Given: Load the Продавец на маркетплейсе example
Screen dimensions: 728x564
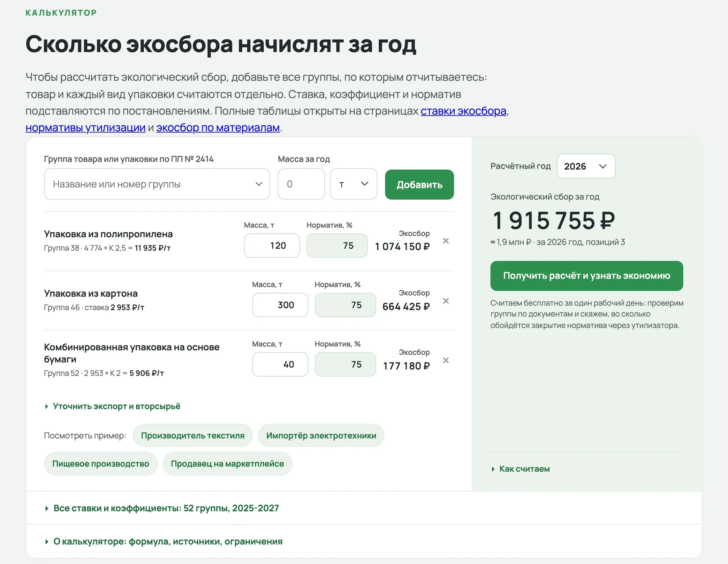Looking at the screenshot, I should [x=227, y=464].
